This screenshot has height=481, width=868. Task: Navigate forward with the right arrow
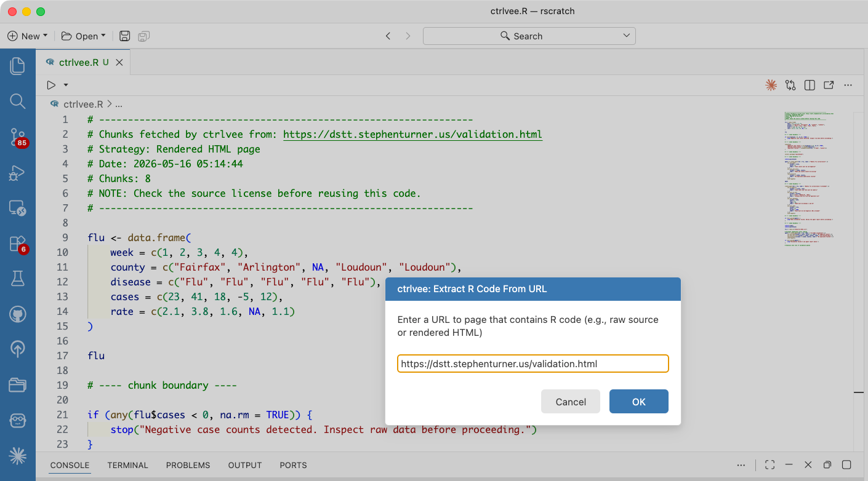(x=408, y=36)
